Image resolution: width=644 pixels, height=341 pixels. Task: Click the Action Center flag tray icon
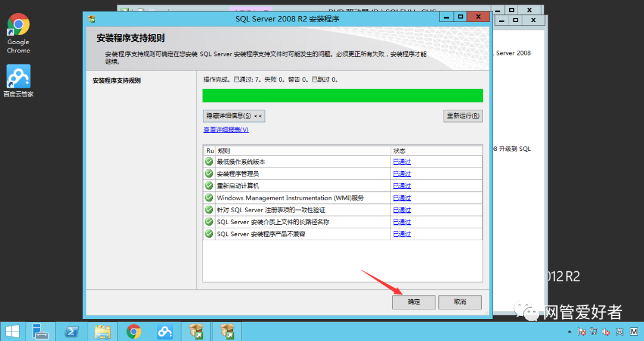tap(581, 331)
